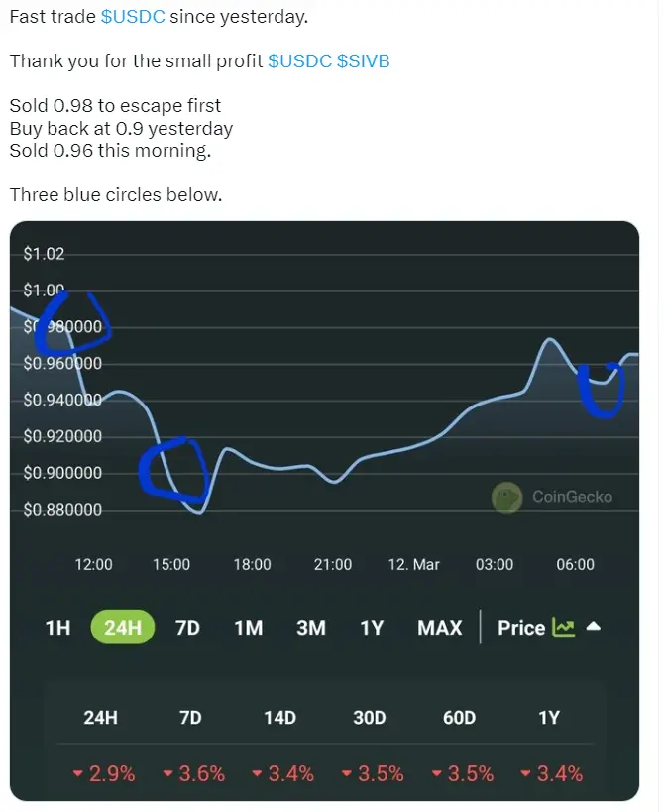
Task: Open the $SIVB cashtag link
Action: point(363,61)
